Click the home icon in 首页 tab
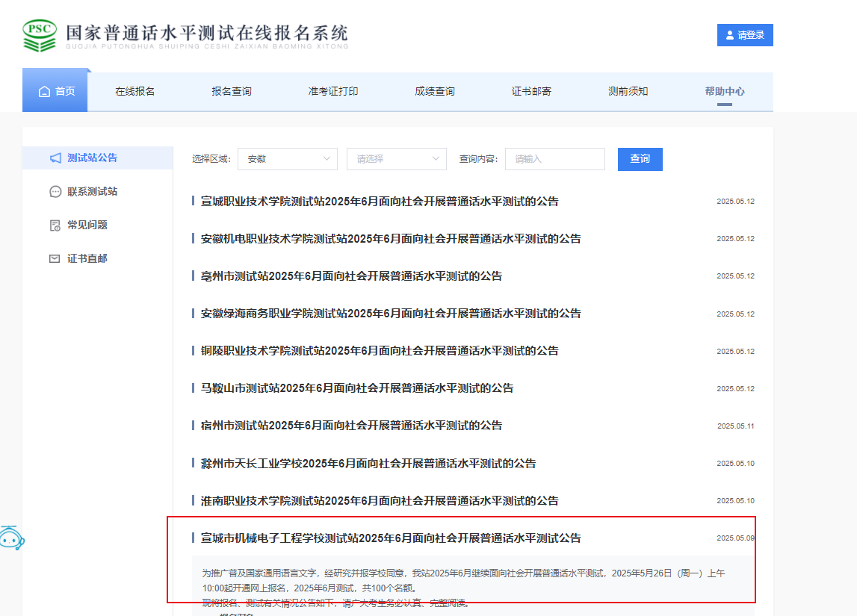 44,91
